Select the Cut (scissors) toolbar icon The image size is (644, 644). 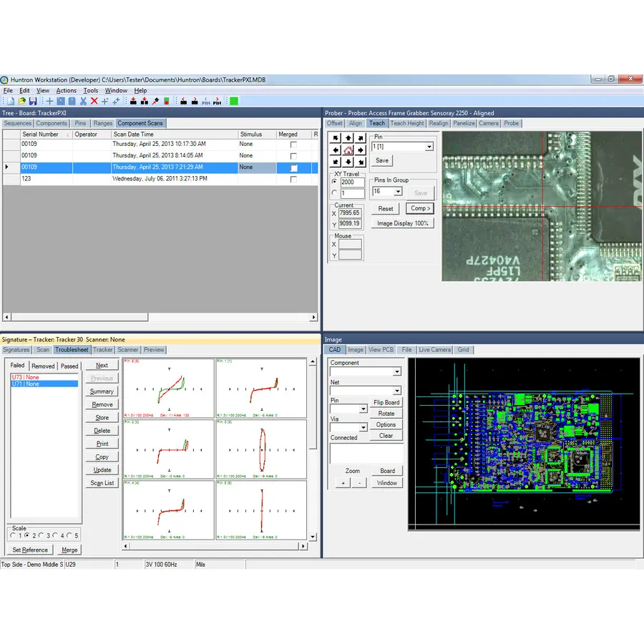[82, 101]
